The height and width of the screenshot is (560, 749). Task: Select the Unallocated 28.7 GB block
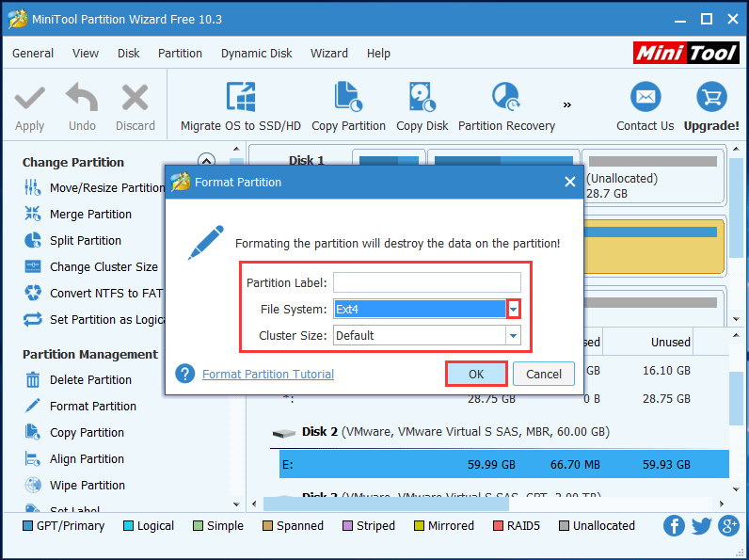(652, 176)
